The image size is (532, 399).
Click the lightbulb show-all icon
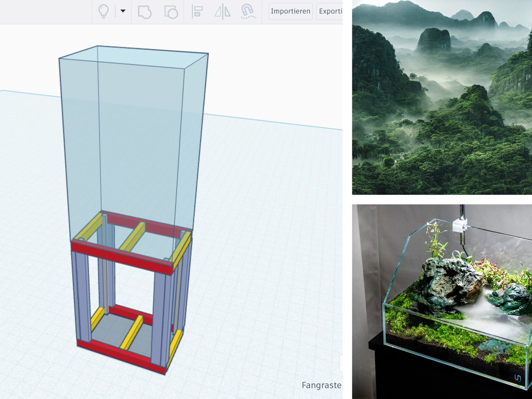pos(103,12)
